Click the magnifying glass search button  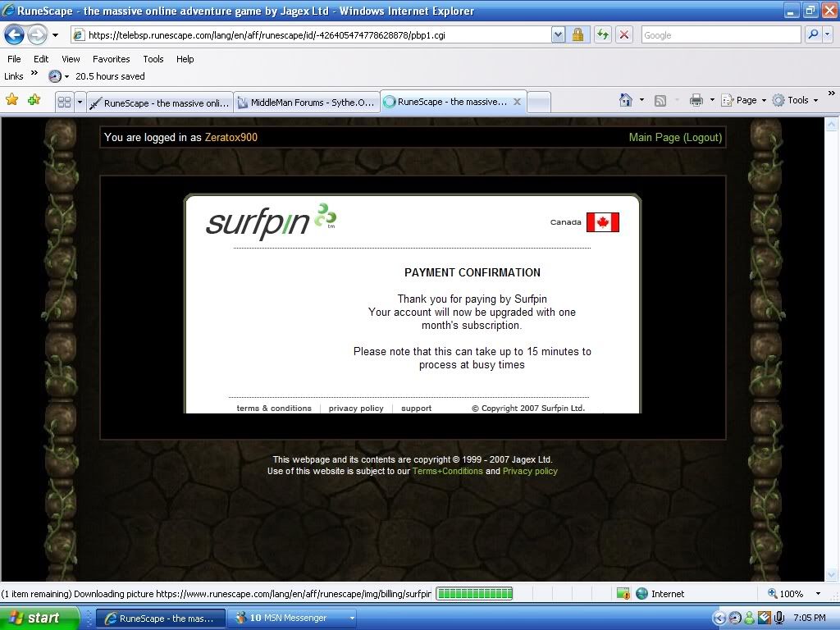(x=813, y=35)
